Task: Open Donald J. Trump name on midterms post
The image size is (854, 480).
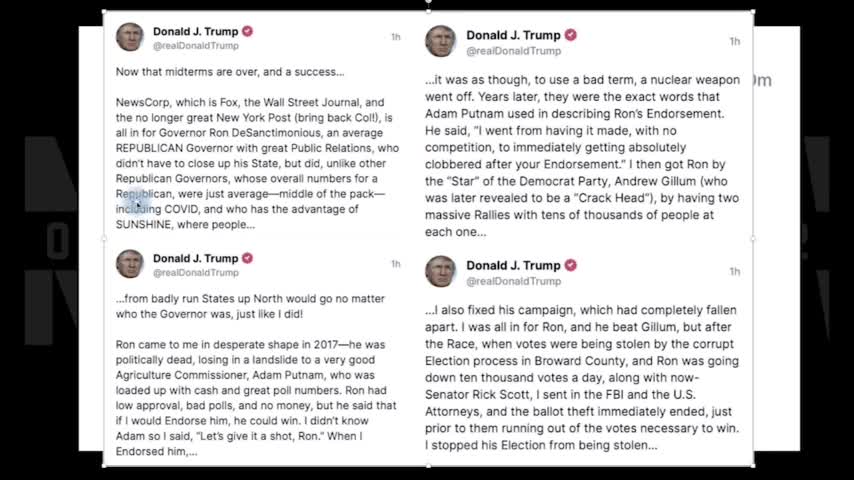Action: pos(195,31)
